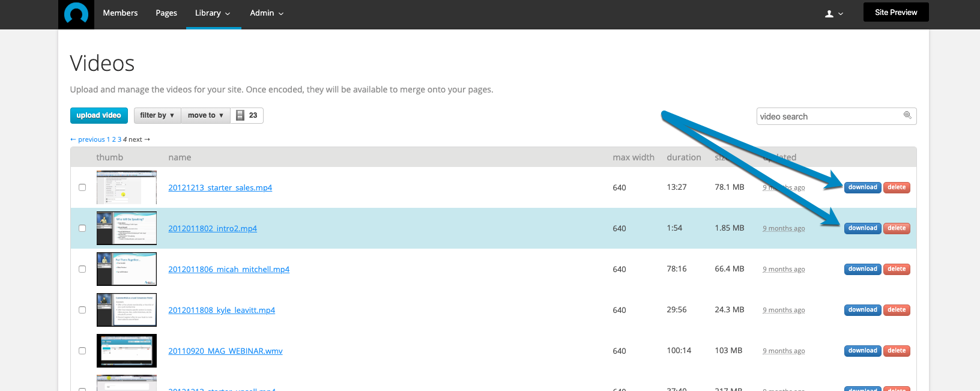Delete the 20110920_MAG_WEBINAR.wmv video
The image size is (980, 391).
click(x=897, y=351)
